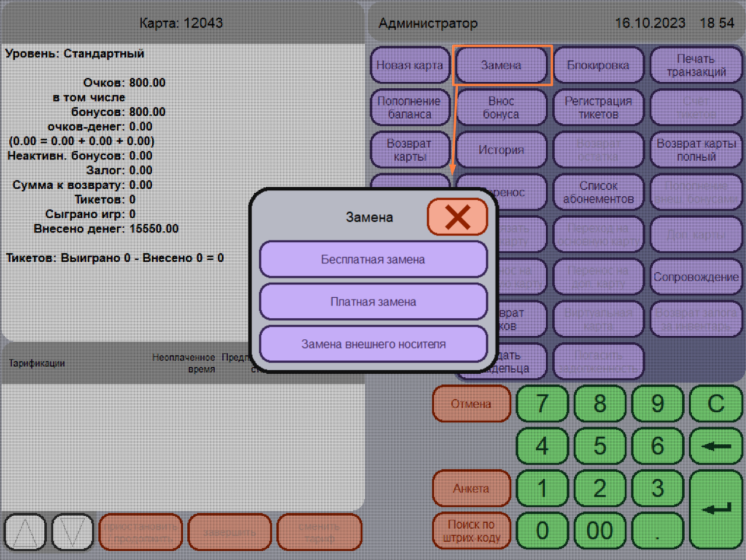Click Возврат карты полный
This screenshot has width=746, height=560.
[x=696, y=149]
